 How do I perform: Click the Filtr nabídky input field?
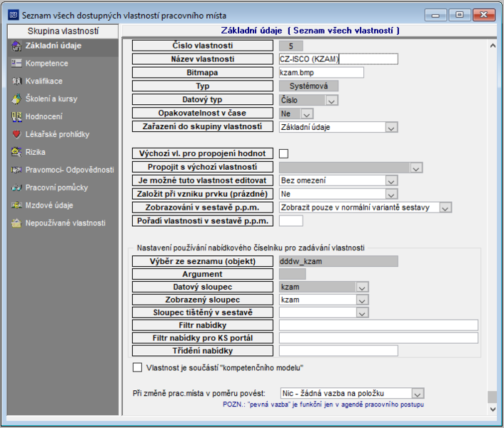click(378, 325)
